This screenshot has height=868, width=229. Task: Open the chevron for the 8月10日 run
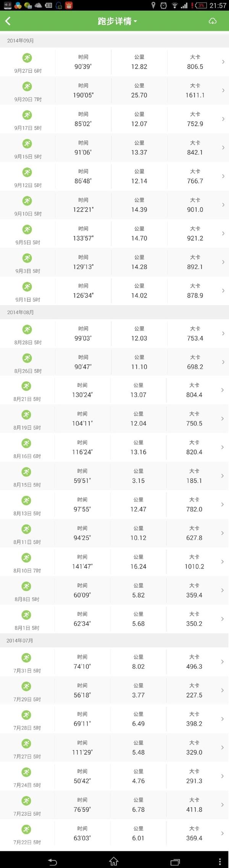point(223,561)
